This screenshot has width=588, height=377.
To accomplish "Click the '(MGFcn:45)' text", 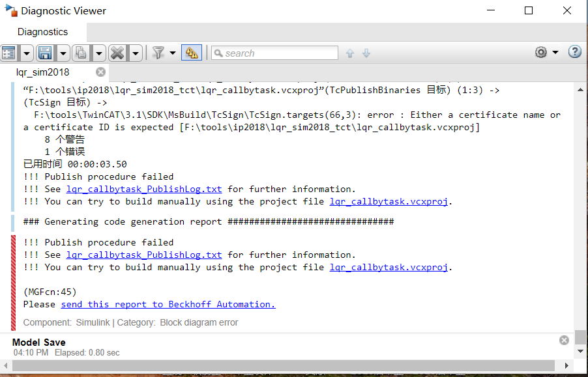I will pos(50,292).
